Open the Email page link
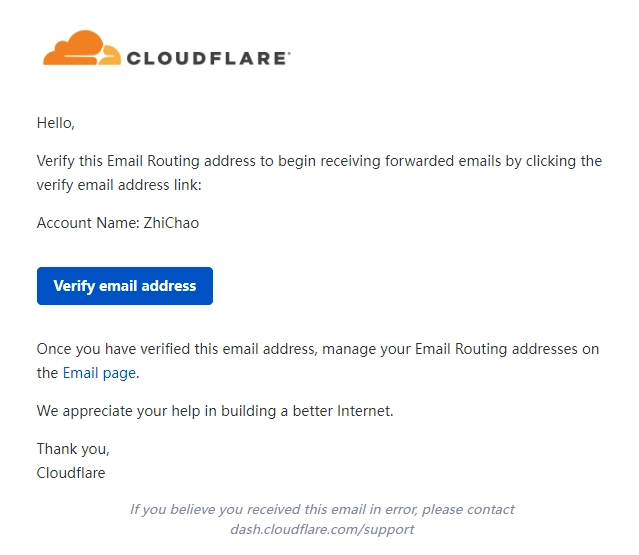The image size is (639, 555). coord(99,373)
